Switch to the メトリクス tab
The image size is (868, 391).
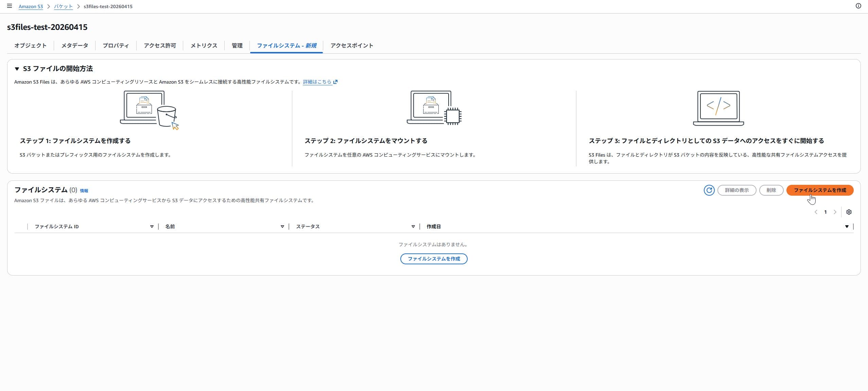[x=203, y=46]
